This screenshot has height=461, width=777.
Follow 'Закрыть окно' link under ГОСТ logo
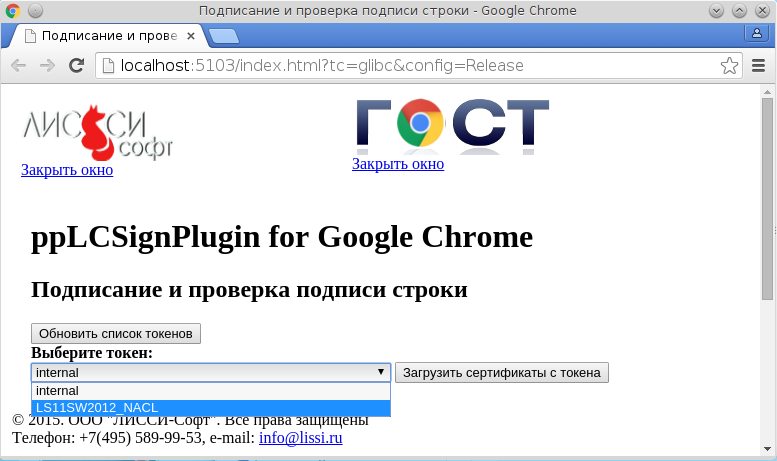(x=398, y=164)
